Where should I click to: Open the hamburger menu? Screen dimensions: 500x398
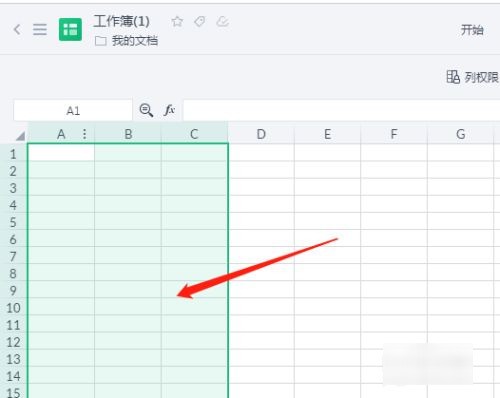(x=40, y=30)
